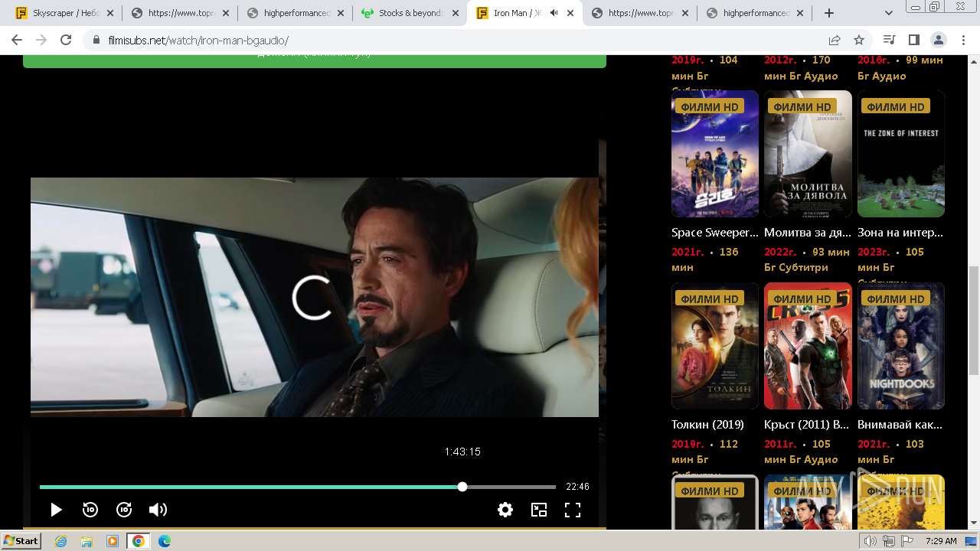The width and height of the screenshot is (980, 551).
Task: Play the Iron Man video
Action: coord(56,510)
